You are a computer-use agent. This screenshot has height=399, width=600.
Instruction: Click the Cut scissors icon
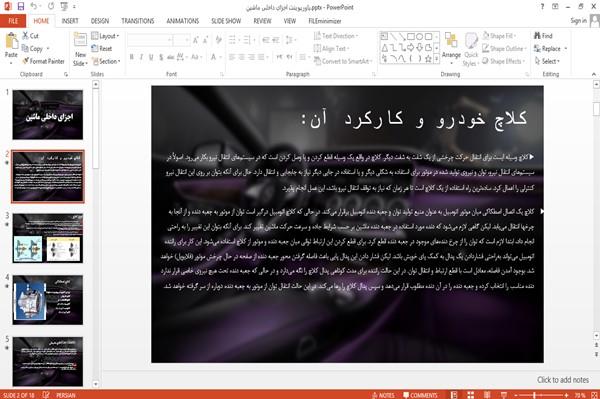[x=25, y=36]
